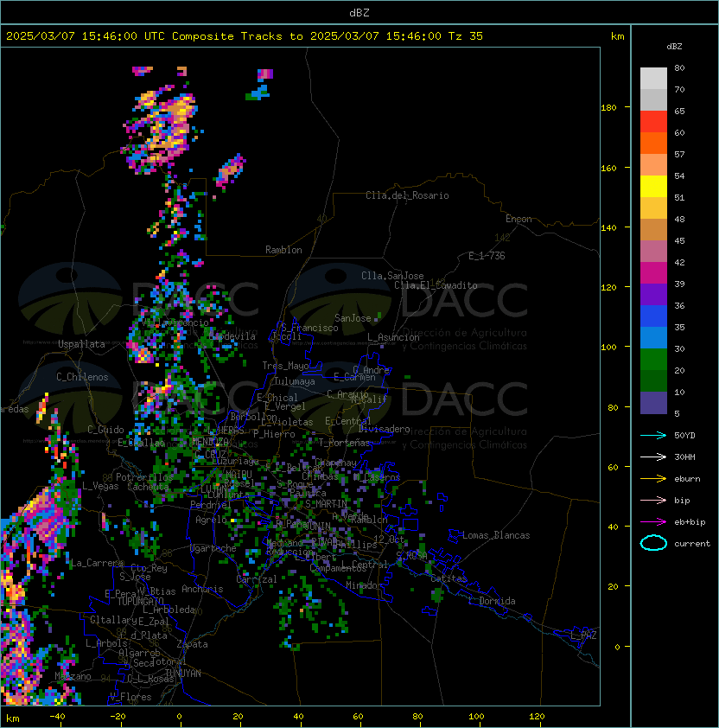Click the E_1-736 map label
The width and height of the screenshot is (719, 728).
click(487, 256)
